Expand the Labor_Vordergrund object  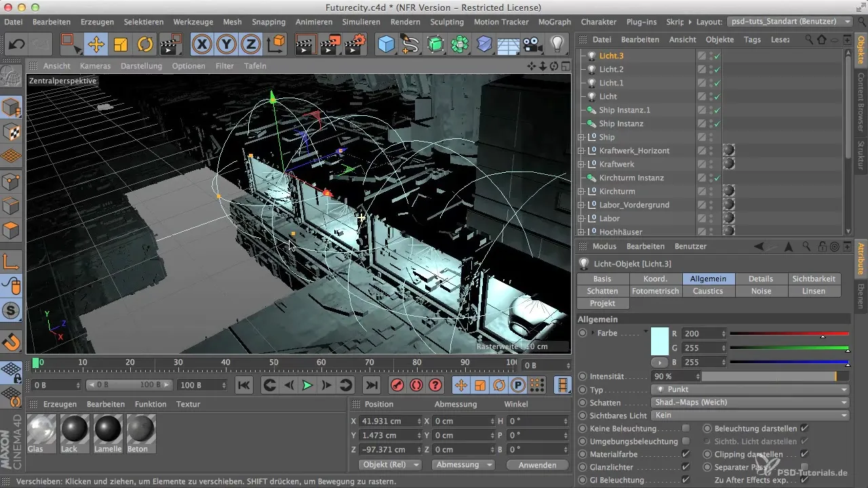pyautogui.click(x=580, y=205)
